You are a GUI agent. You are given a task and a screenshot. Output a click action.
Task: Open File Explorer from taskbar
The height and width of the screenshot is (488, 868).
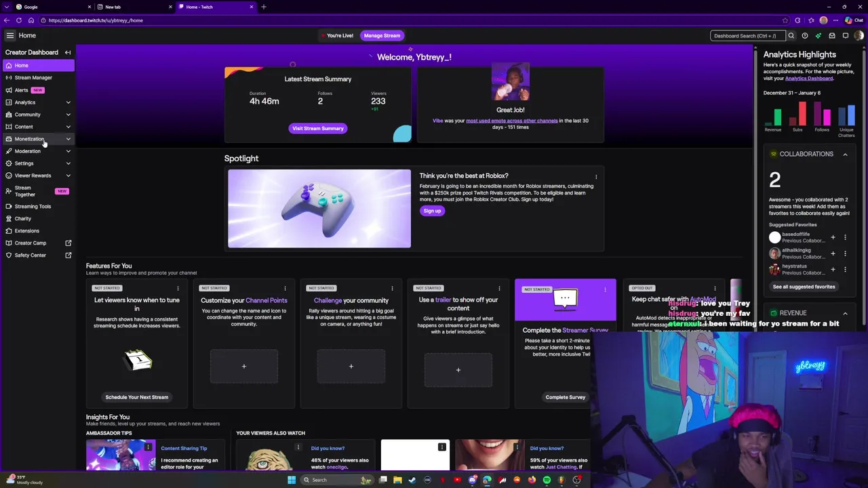[397, 480]
